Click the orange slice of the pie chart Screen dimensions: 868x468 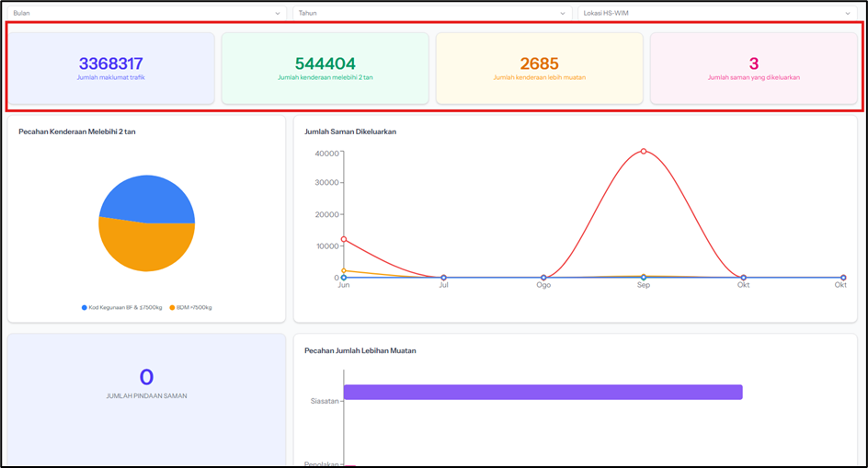(147, 248)
